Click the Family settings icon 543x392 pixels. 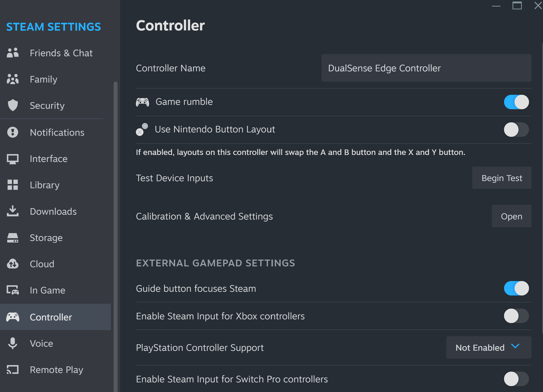(x=13, y=79)
